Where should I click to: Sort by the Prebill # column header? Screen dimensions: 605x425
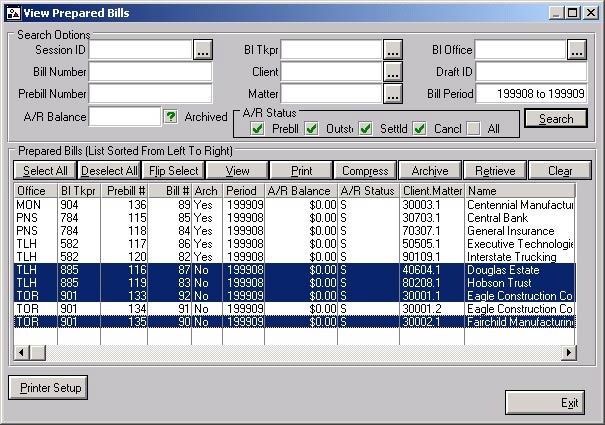coord(124,191)
